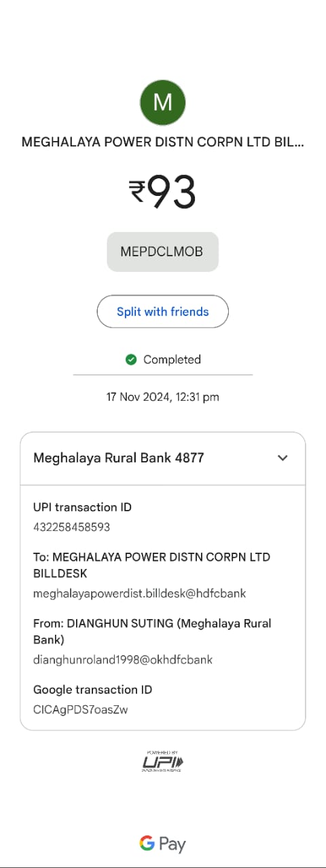This screenshot has height=868, width=326.
Task: Tap the To: MEGHALAYA POWER DISTN recipient line
Action: coord(152,566)
